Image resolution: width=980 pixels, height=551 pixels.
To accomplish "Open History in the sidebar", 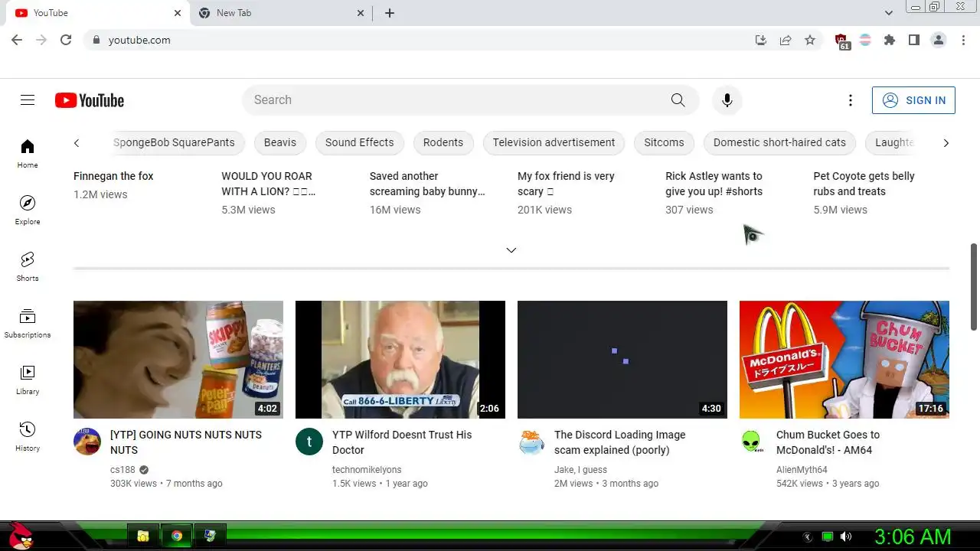I will point(28,436).
